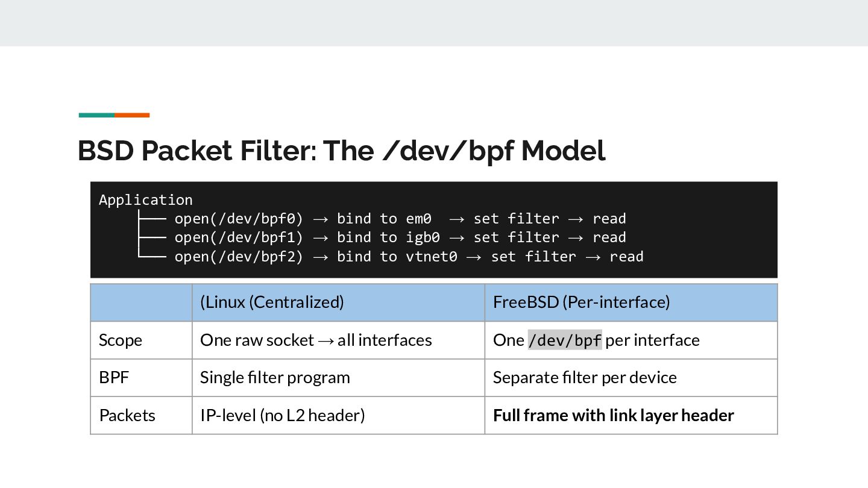Click the word Application in the code block
This screenshot has width=868, height=488.
click(146, 200)
